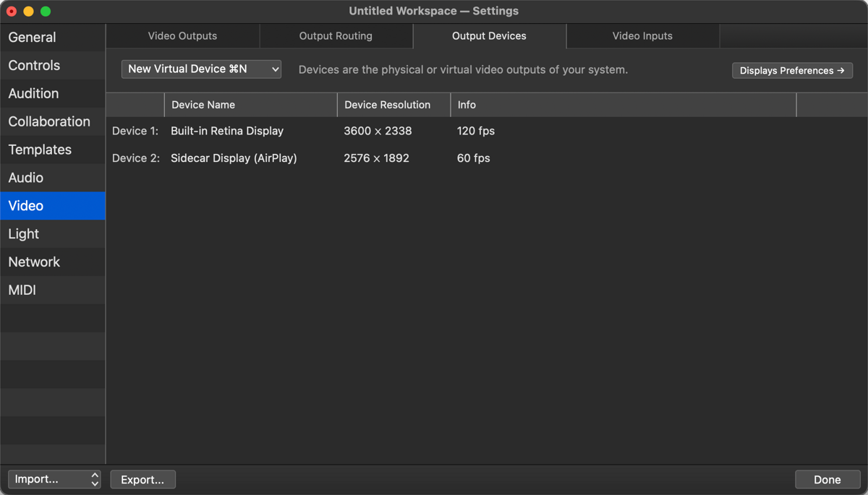Open the Import pop-up menu

click(x=54, y=479)
